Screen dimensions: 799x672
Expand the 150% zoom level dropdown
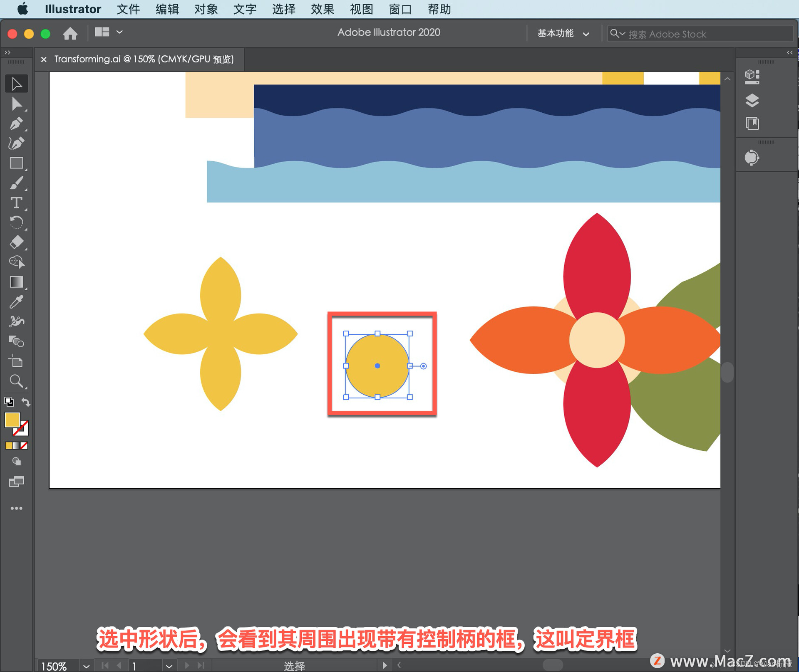coord(86,666)
